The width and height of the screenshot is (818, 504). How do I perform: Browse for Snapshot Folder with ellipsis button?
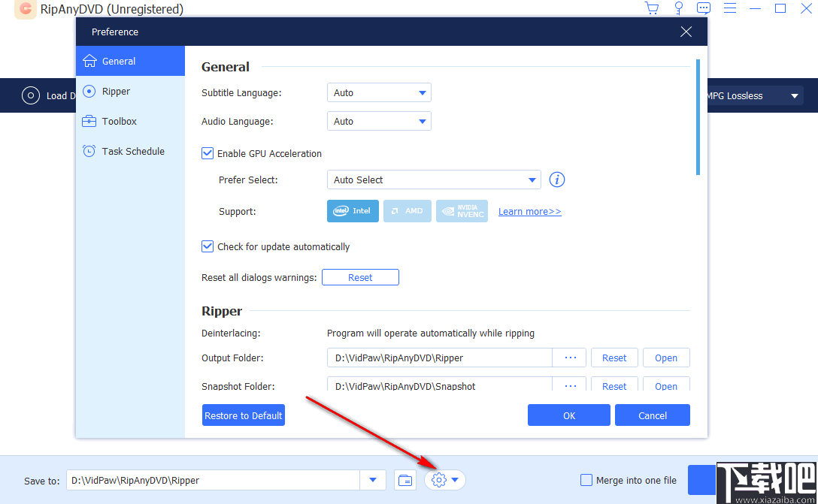tap(570, 385)
